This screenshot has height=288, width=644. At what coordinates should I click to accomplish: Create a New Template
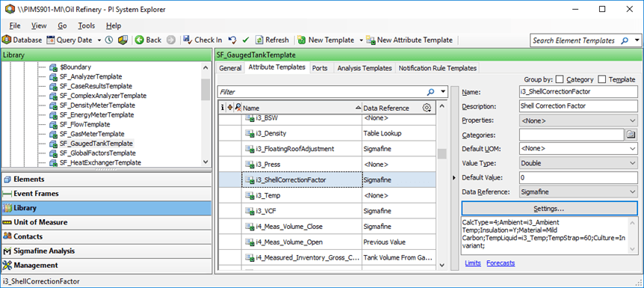click(x=326, y=40)
